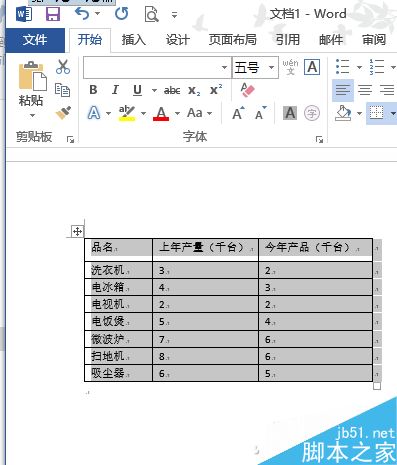The height and width of the screenshot is (465, 397).
Task: Expand the underline style dropdown arrow
Action: click(154, 90)
